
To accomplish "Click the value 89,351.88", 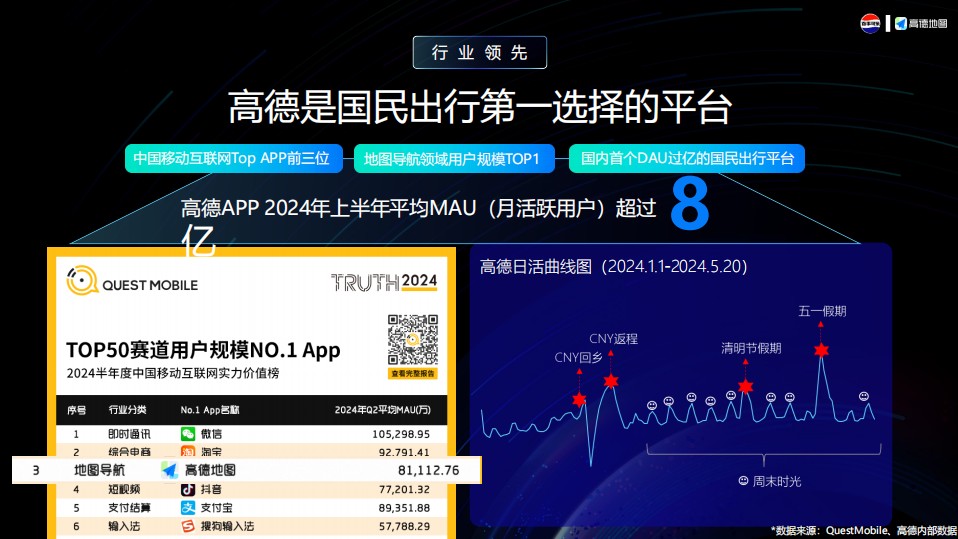I will coord(404,508).
